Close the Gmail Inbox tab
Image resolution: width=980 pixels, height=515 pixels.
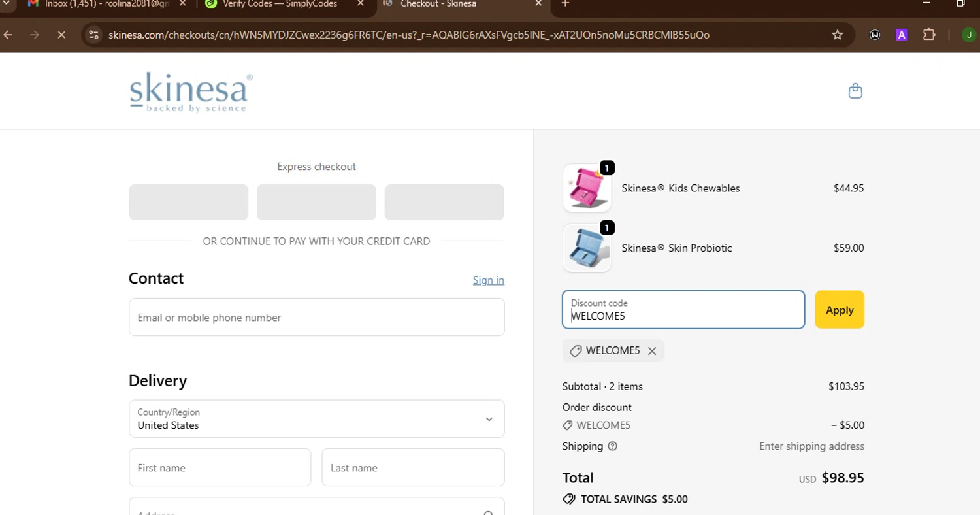182,4
